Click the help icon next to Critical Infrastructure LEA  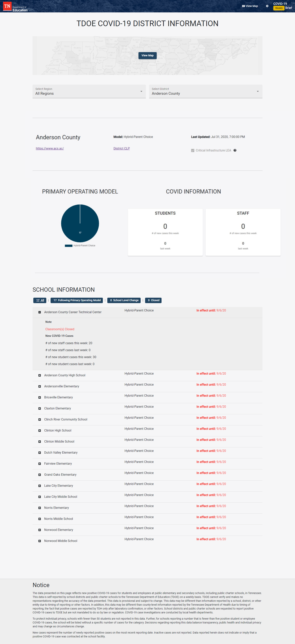pyautogui.click(x=235, y=150)
